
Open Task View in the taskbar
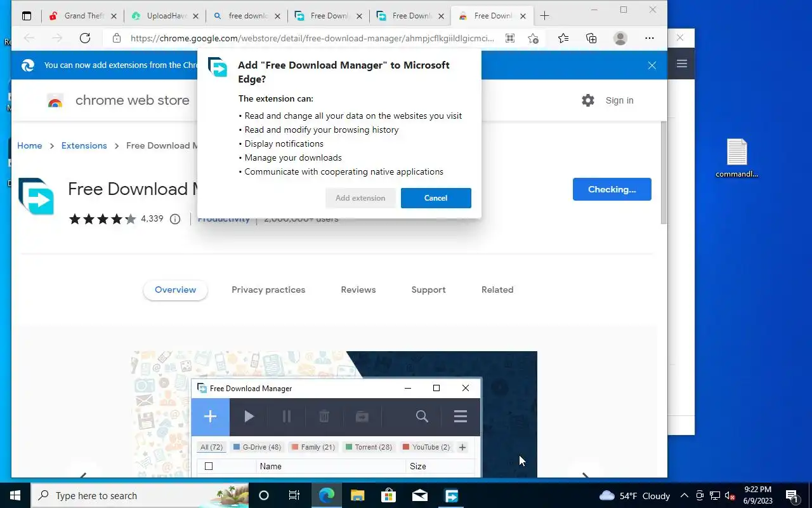tap(294, 495)
